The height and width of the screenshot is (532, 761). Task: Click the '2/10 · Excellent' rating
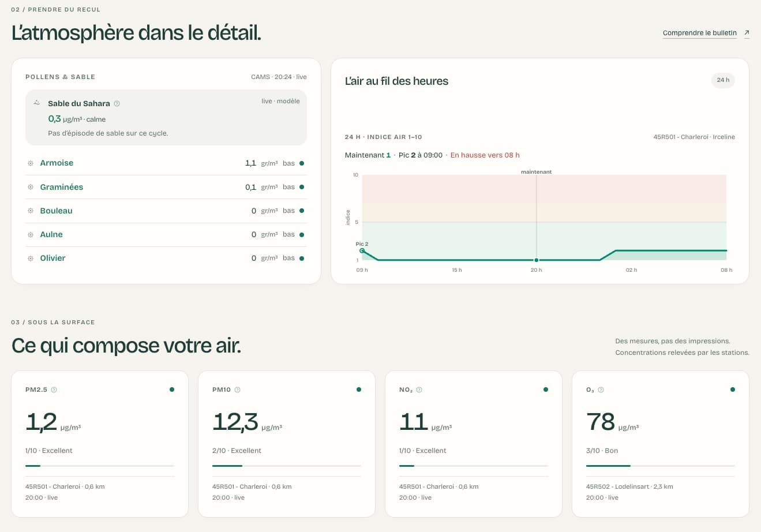coord(237,451)
